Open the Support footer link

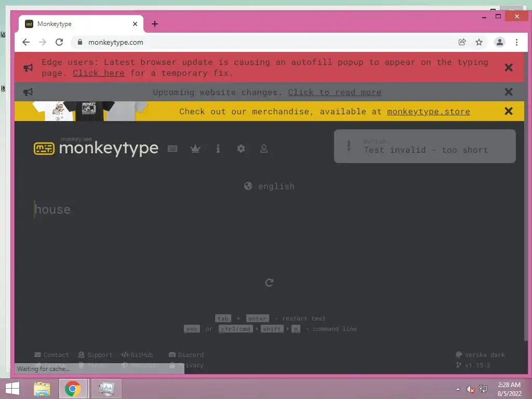point(96,354)
